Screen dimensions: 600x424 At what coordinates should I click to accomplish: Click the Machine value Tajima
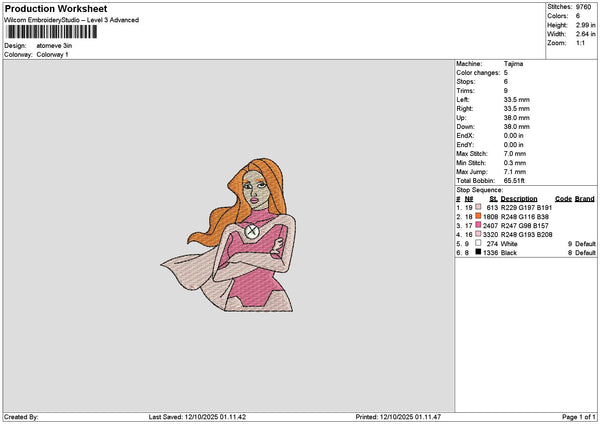click(513, 64)
